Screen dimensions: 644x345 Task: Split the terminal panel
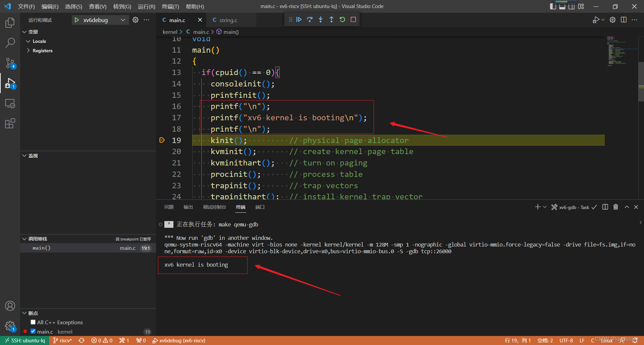605,207
